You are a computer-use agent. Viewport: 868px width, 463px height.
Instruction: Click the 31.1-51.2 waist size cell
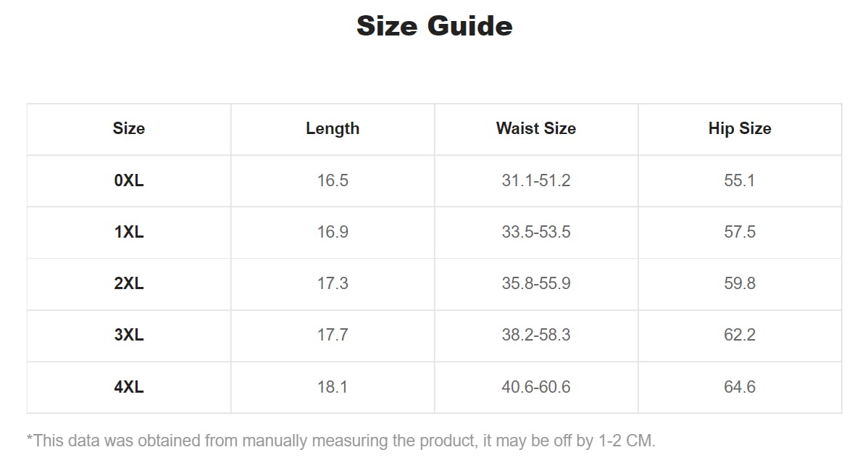click(x=536, y=180)
